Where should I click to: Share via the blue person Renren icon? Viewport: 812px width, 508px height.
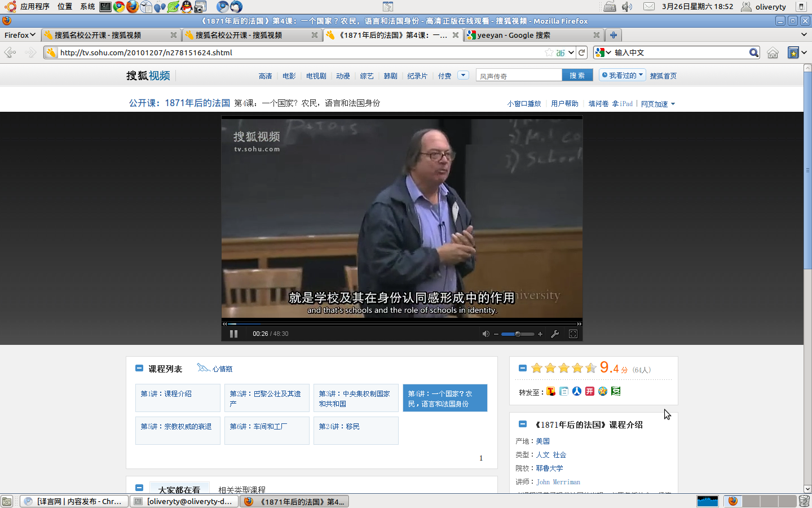(x=577, y=391)
